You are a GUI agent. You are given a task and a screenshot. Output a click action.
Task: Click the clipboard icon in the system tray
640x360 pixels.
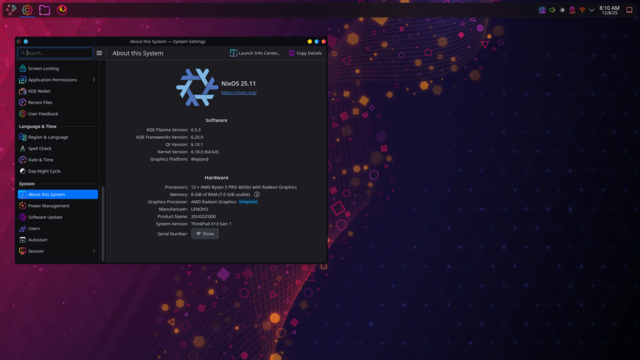542,10
